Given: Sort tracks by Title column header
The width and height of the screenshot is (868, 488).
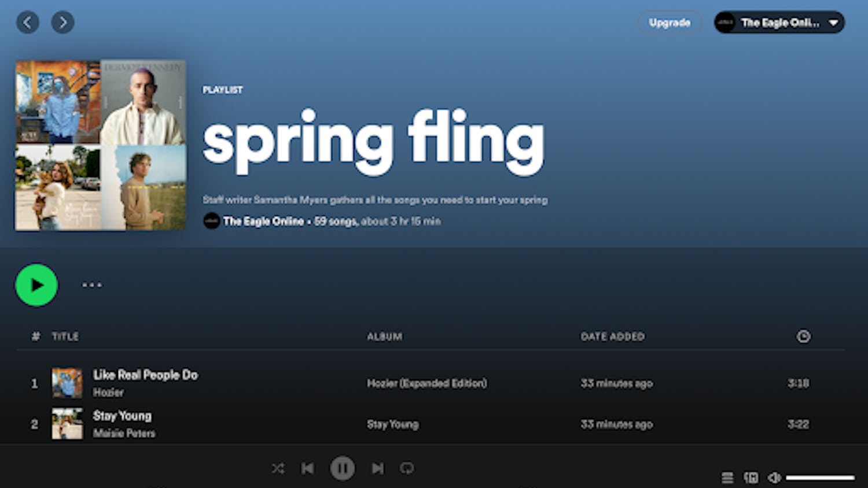Looking at the screenshot, I should tap(65, 337).
